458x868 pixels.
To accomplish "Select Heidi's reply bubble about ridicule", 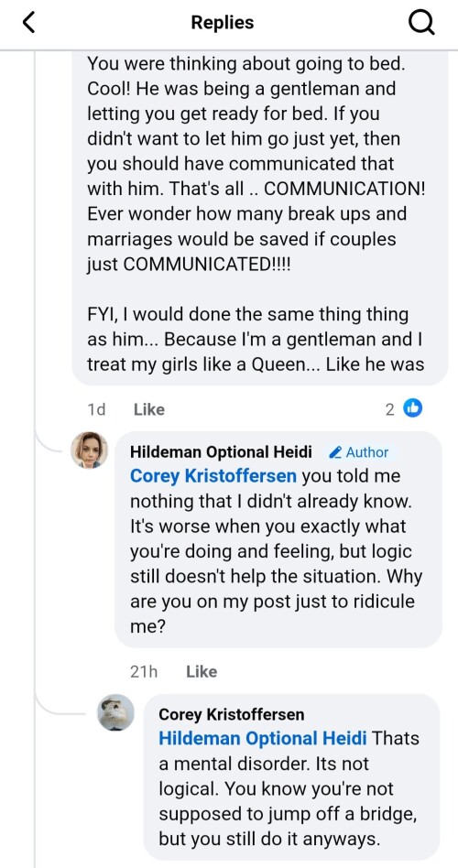I will (x=278, y=539).
